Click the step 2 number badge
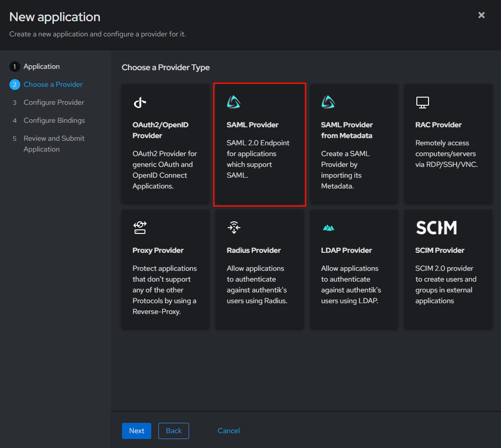This screenshot has height=448, width=501. pos(14,84)
